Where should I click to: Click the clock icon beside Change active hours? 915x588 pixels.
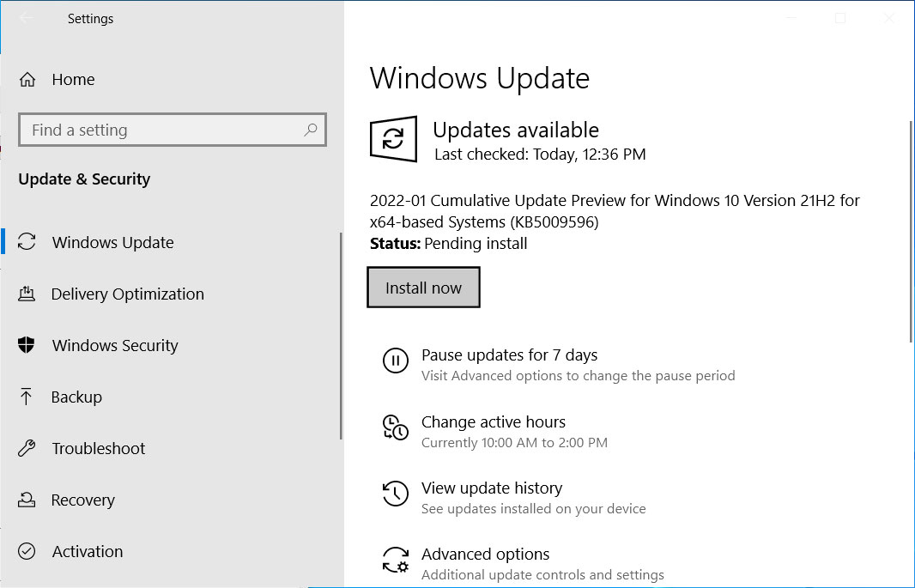pyautogui.click(x=396, y=427)
